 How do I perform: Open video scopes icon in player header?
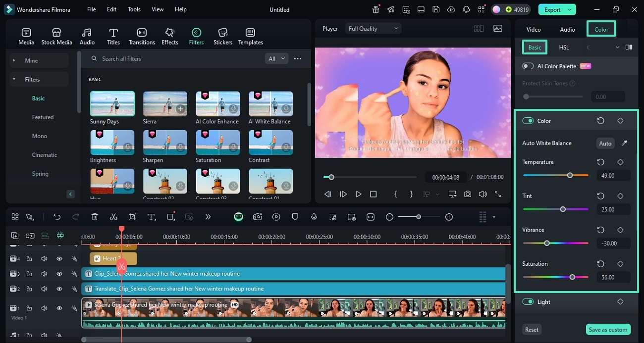point(498,29)
